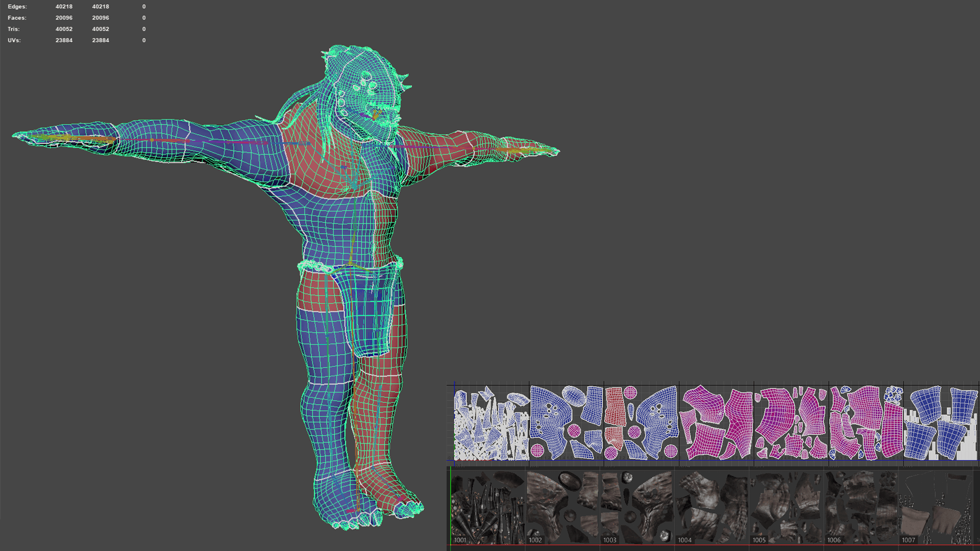The height and width of the screenshot is (551, 980).
Task: Select the 1001 texture tile thumbnail
Action: pos(487,507)
